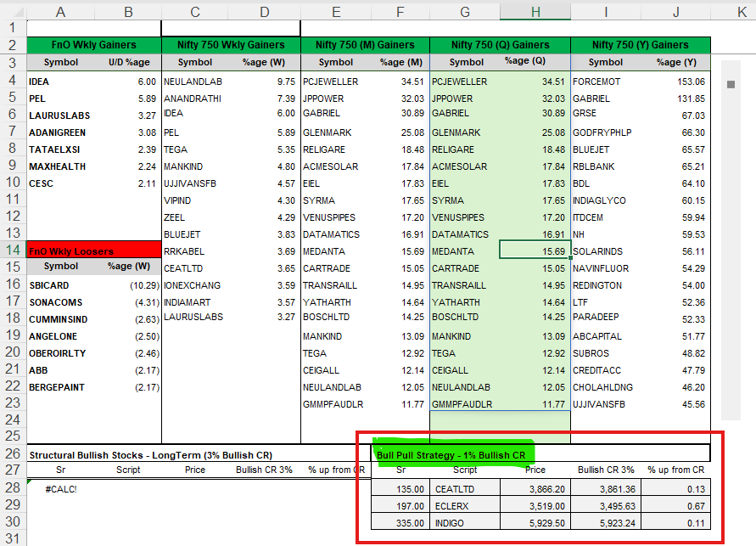Click the 3,866.20 price cell
The image size is (756, 546).
[x=535, y=489]
